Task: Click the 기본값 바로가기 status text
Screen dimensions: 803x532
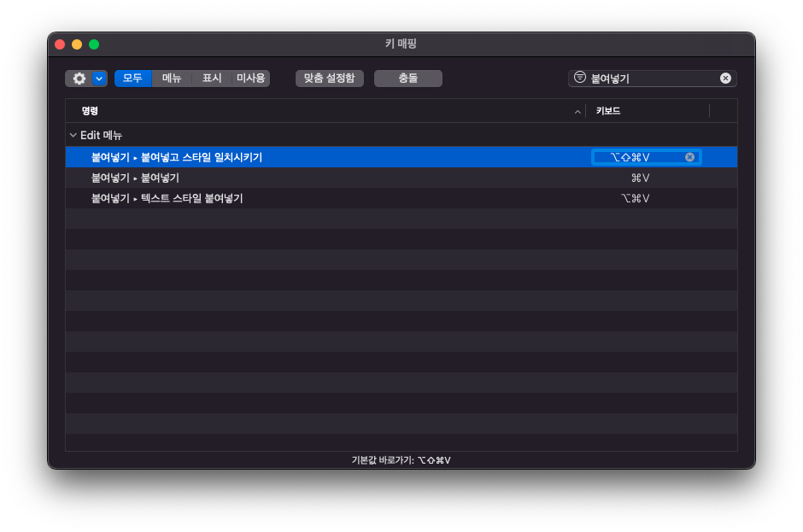Action: click(x=401, y=460)
